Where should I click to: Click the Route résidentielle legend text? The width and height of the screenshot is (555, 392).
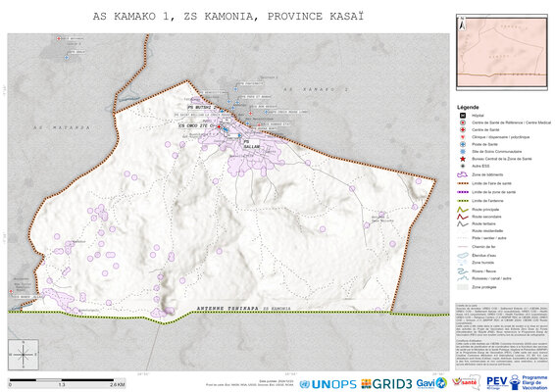pyautogui.click(x=487, y=231)
